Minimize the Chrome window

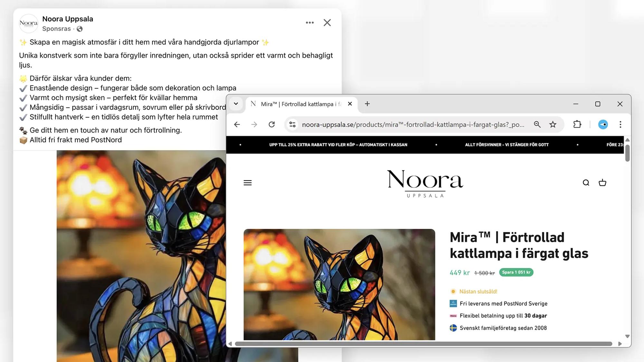576,104
